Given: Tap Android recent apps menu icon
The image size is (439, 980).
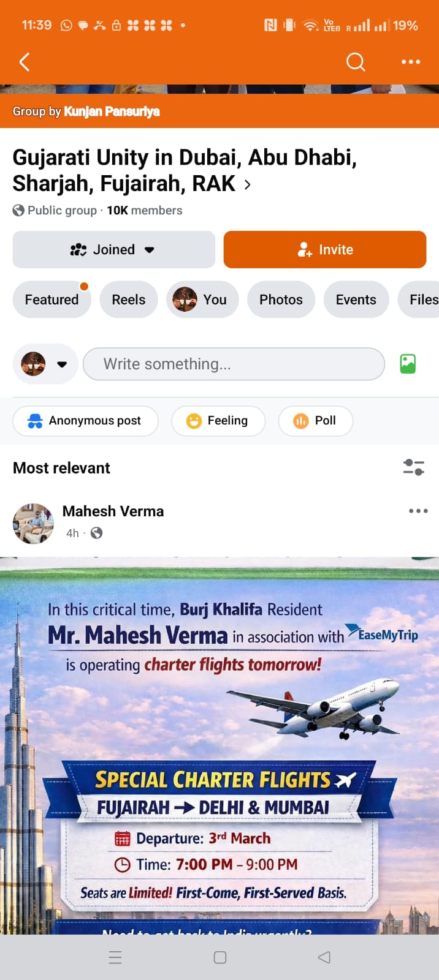Looking at the screenshot, I should pos(115,957).
